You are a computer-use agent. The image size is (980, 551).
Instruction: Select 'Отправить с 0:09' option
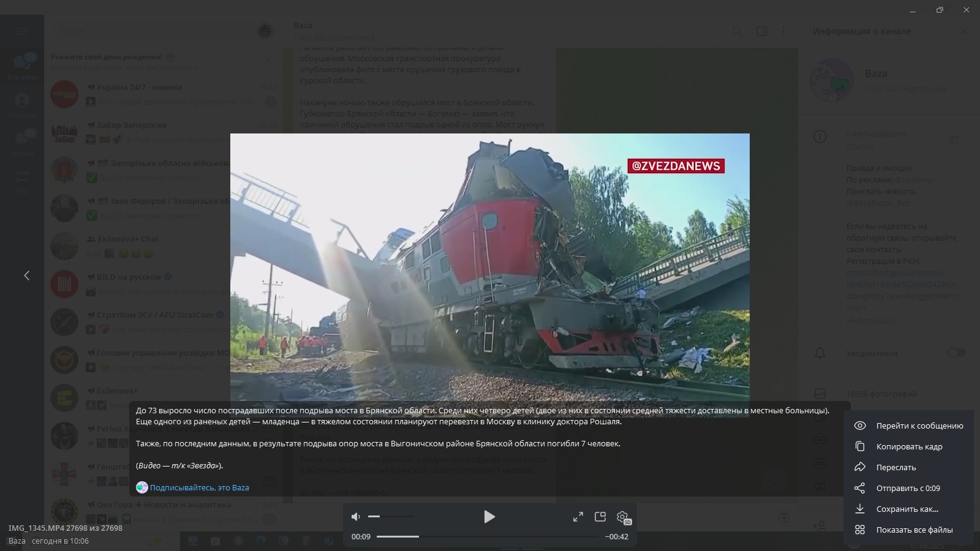point(908,488)
